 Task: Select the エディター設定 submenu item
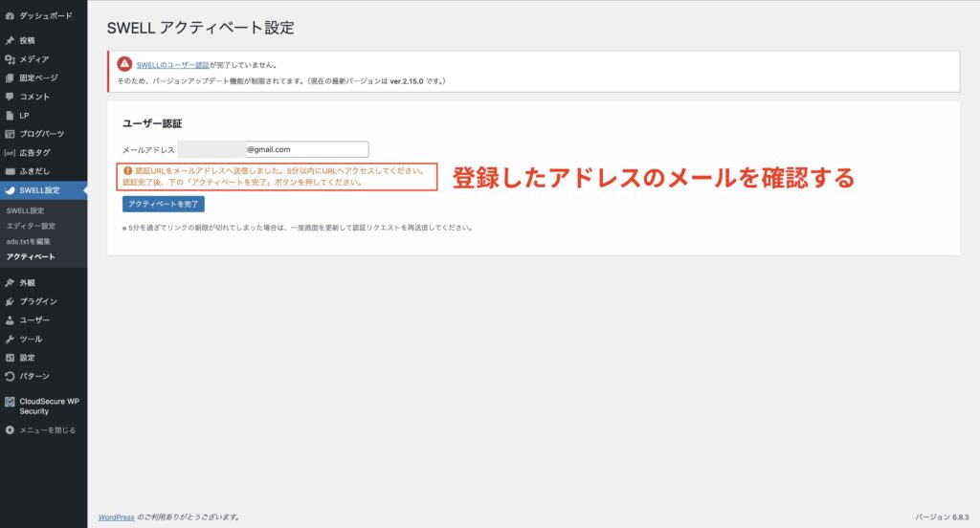click(x=31, y=226)
